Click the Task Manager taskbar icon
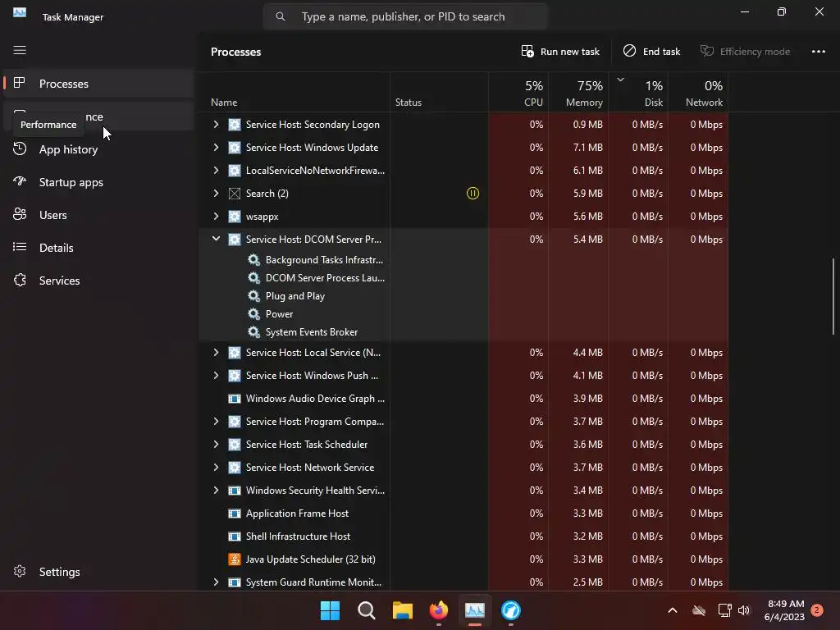This screenshot has width=840, height=630. click(475, 610)
